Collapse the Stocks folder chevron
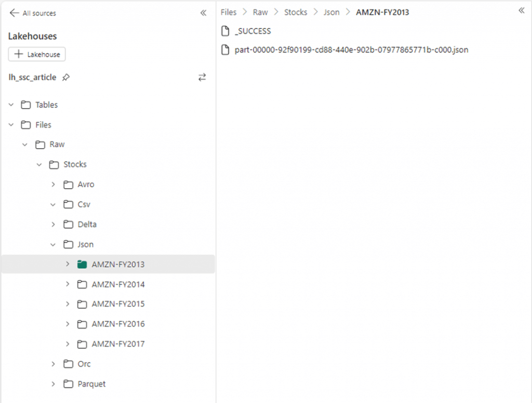This screenshot has width=532, height=403. click(39, 165)
